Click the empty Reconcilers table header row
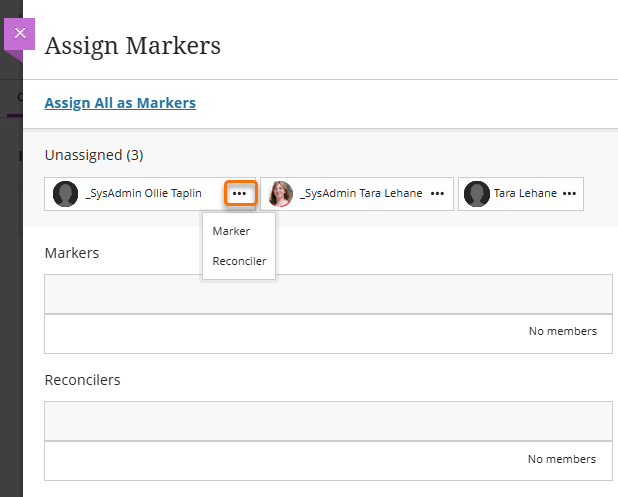 click(x=328, y=421)
